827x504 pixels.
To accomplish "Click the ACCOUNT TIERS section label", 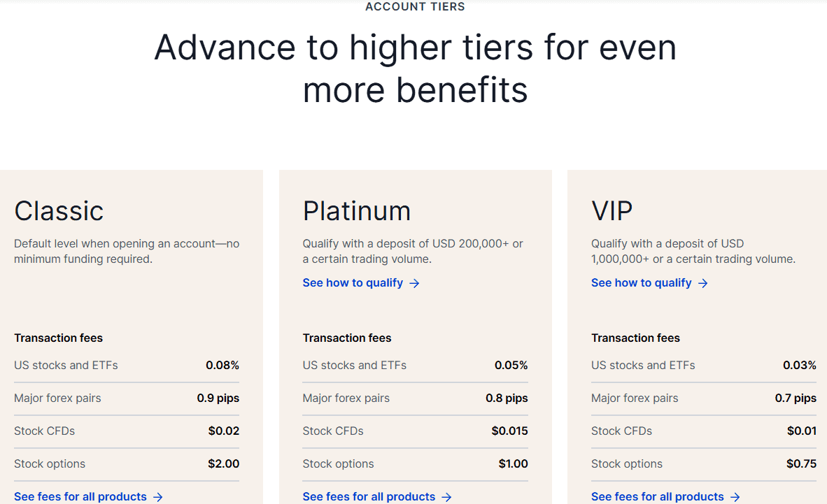I will tap(414, 6).
